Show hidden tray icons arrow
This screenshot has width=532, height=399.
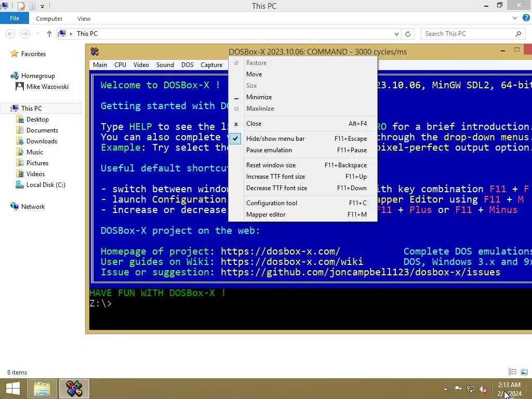click(445, 389)
